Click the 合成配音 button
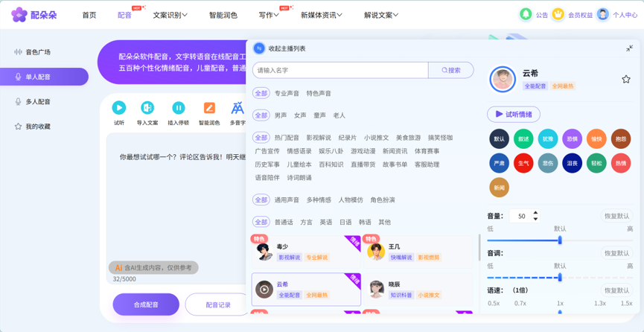The height and width of the screenshot is (332, 644). (146, 304)
